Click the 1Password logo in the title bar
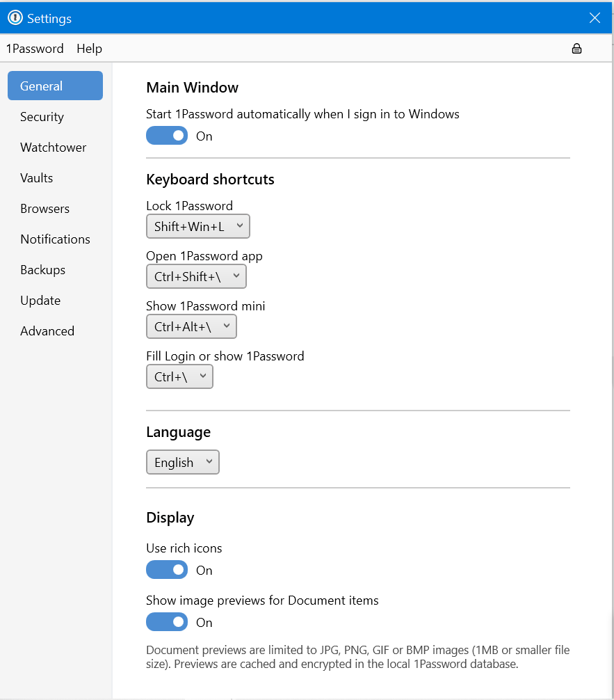 click(15, 18)
